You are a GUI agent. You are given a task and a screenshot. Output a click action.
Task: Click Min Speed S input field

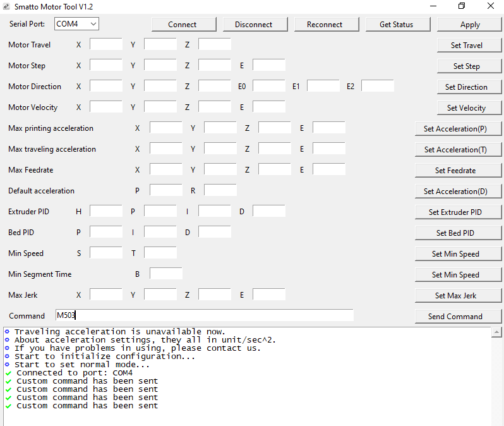coord(106,253)
